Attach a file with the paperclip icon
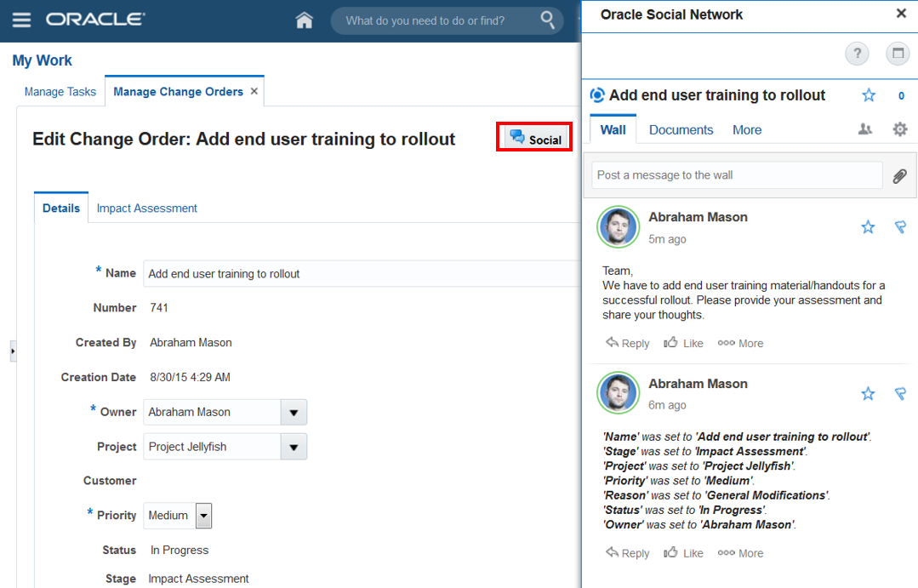The width and height of the screenshot is (918, 588). pyautogui.click(x=900, y=175)
